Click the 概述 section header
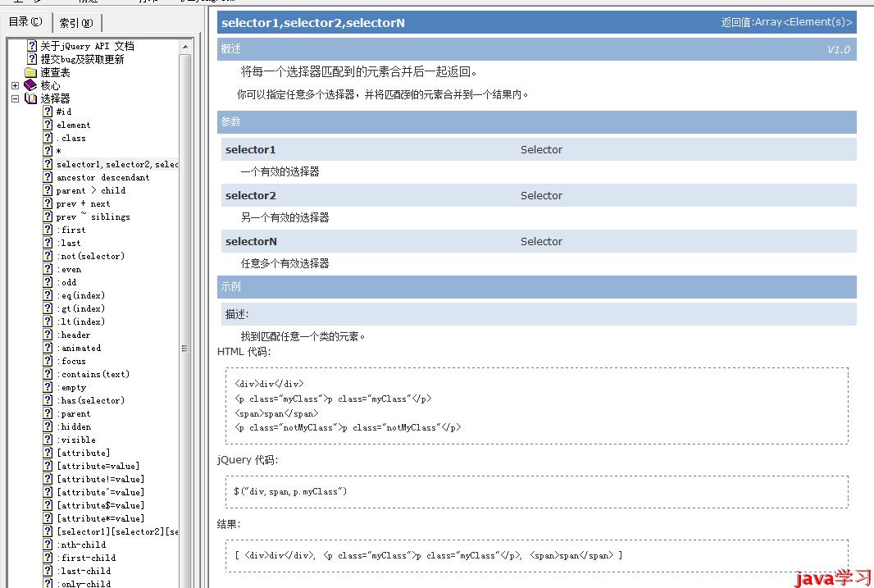This screenshot has width=874, height=588. [536, 49]
